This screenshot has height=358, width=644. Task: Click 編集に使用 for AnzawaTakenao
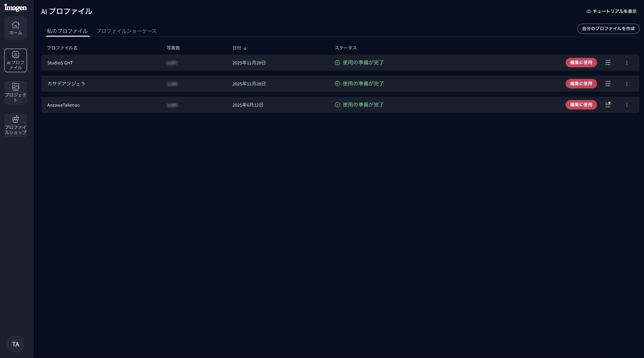tap(581, 105)
